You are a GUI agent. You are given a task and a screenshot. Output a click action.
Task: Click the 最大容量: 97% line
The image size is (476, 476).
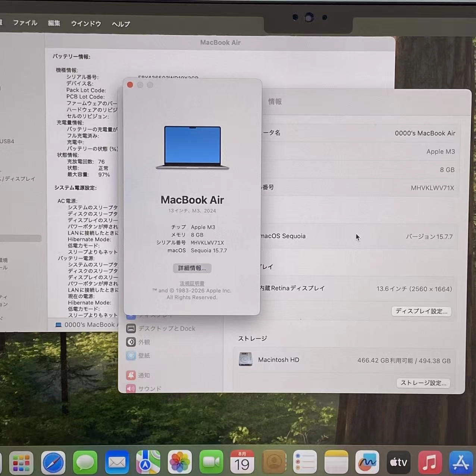(x=88, y=175)
